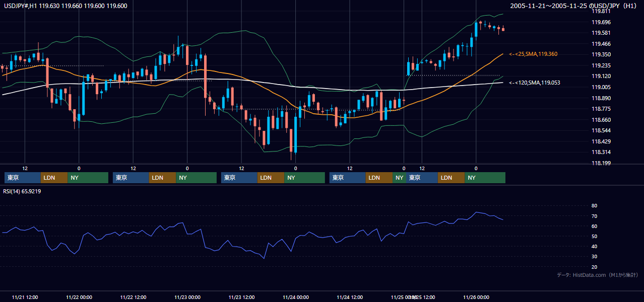
Task: Select the RSI 30 level label
Action: (x=594, y=256)
